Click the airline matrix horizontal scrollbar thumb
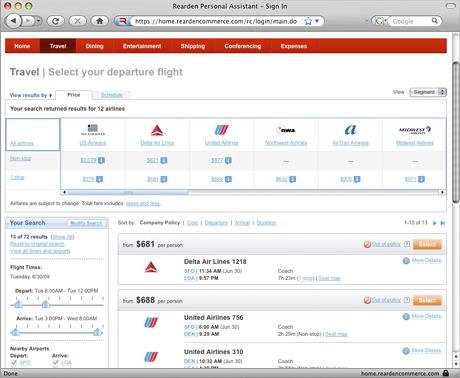Image resolution: width=460 pixels, height=378 pixels. click(x=128, y=192)
